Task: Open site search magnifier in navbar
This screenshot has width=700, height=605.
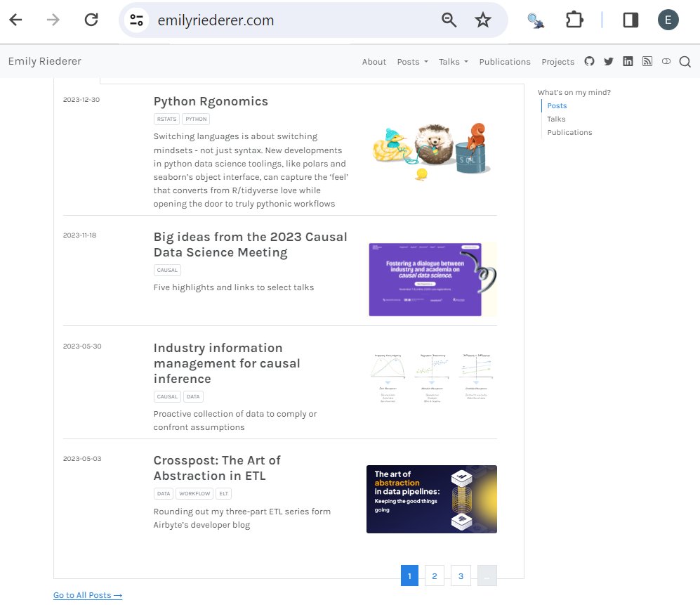Action: click(685, 62)
